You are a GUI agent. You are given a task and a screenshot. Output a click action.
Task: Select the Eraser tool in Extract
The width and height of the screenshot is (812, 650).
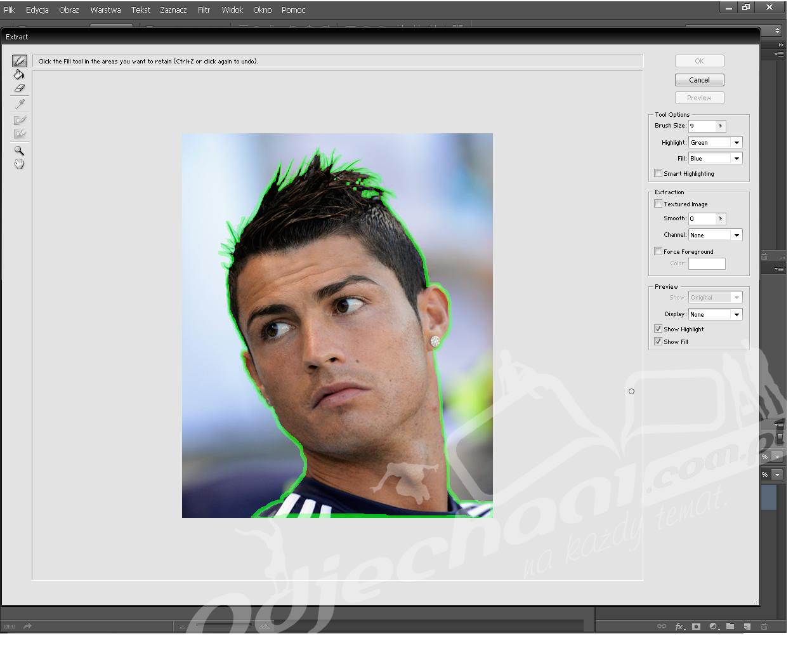(x=19, y=88)
